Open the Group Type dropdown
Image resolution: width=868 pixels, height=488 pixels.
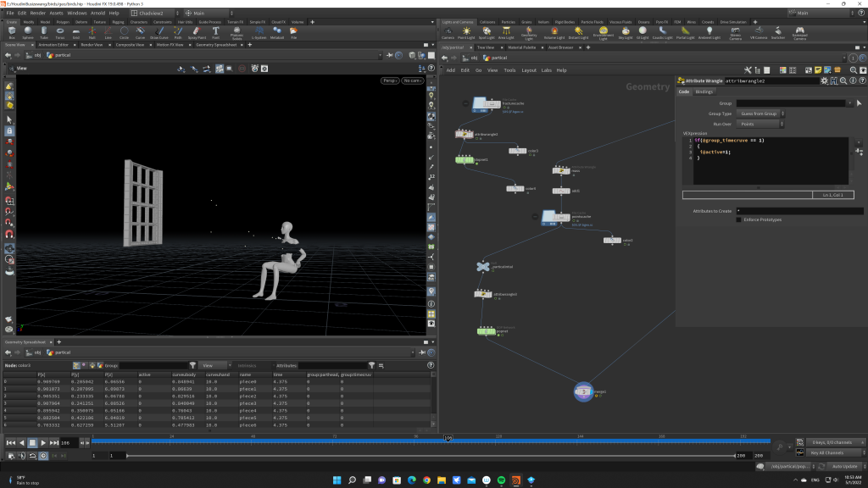pos(759,114)
